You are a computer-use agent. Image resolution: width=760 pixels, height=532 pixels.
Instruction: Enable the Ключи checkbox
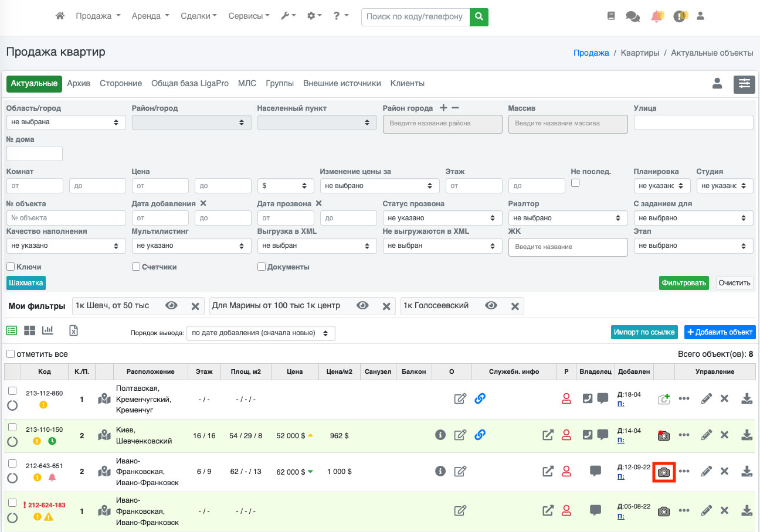(11, 267)
